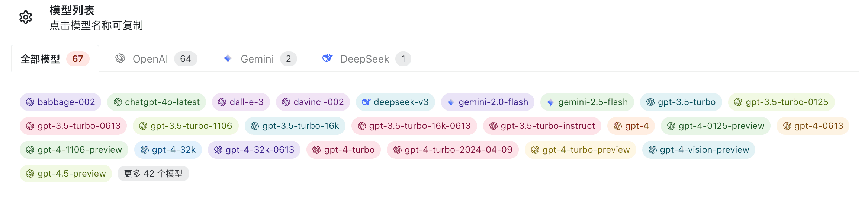Open the OpenAI models tab
The image size is (868, 213).
click(150, 59)
